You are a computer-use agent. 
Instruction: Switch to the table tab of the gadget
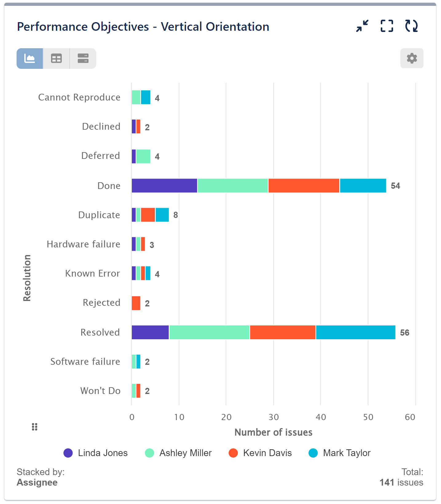click(56, 58)
